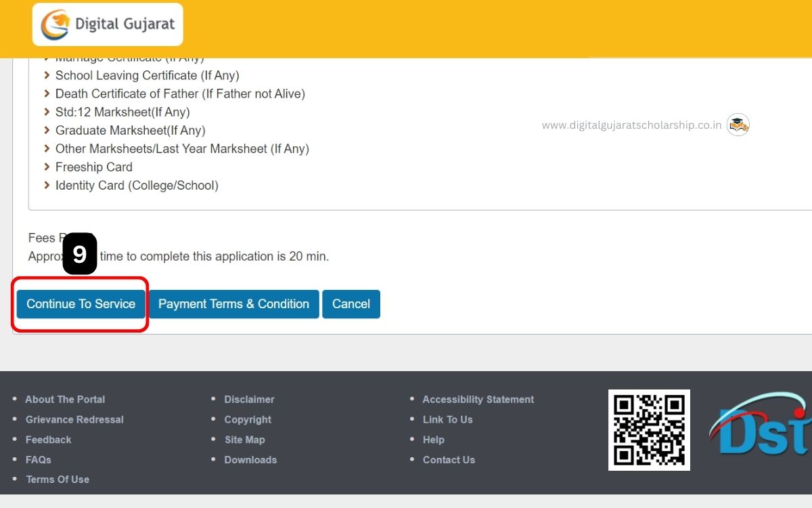Click the Digital Gujarat logo
The image size is (812, 508).
tap(107, 24)
